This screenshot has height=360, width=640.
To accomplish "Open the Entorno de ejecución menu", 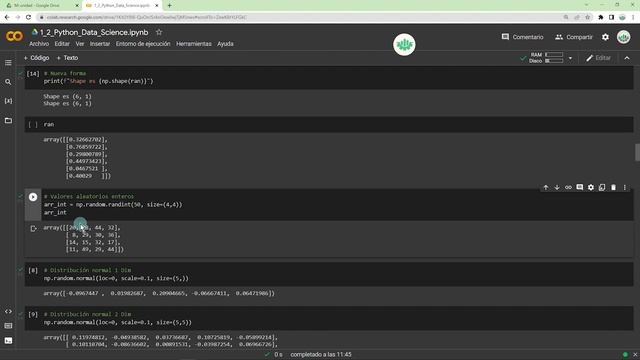I will 143,44.
